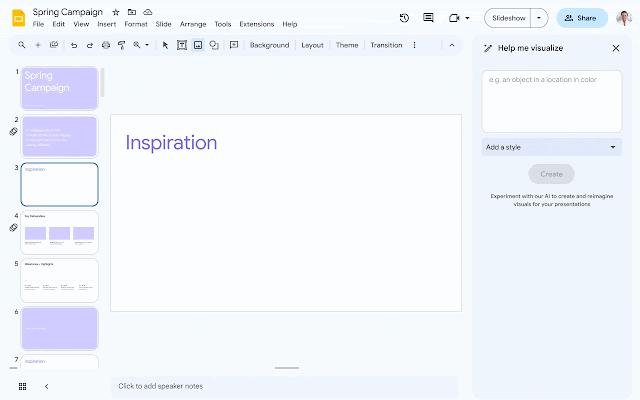Click the Slideshow button

[x=508, y=18]
